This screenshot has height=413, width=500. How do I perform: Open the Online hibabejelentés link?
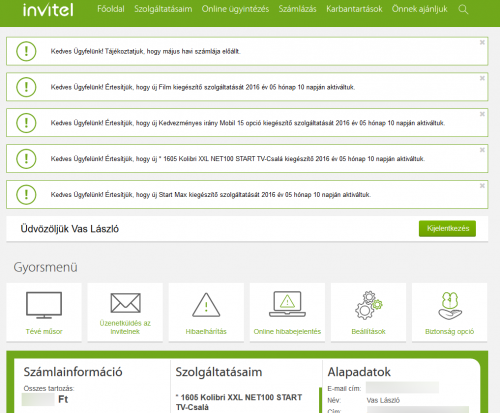(x=287, y=331)
